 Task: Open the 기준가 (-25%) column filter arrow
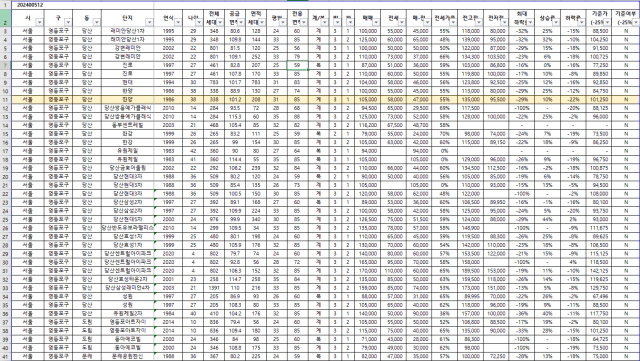pyautogui.click(x=607, y=22)
